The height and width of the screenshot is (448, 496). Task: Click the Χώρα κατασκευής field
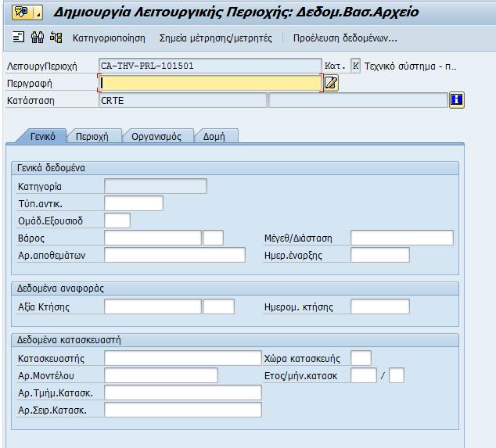tap(361, 358)
